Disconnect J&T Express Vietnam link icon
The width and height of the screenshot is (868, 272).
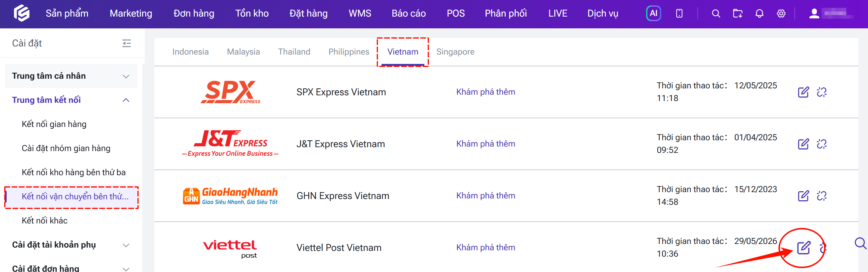point(822,144)
